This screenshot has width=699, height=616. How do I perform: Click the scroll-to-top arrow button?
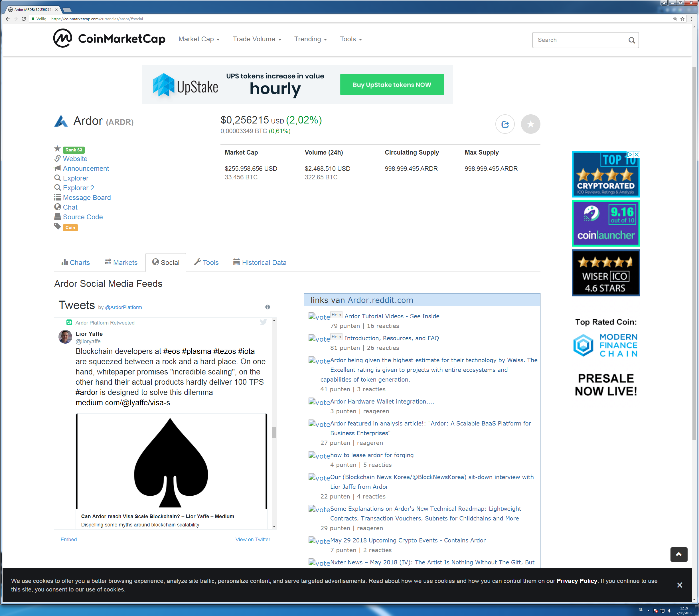click(x=679, y=554)
